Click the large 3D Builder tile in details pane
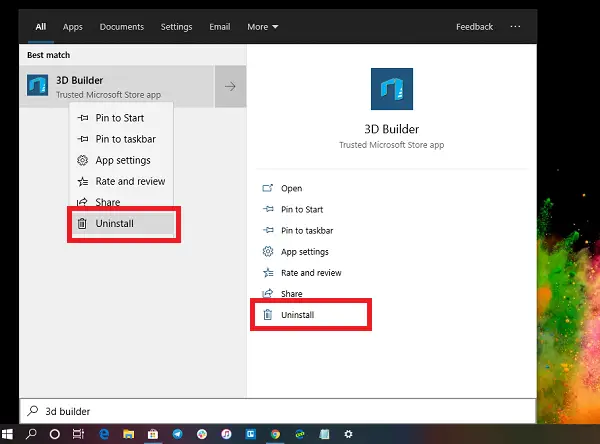This screenshot has width=600, height=444. [x=392, y=89]
